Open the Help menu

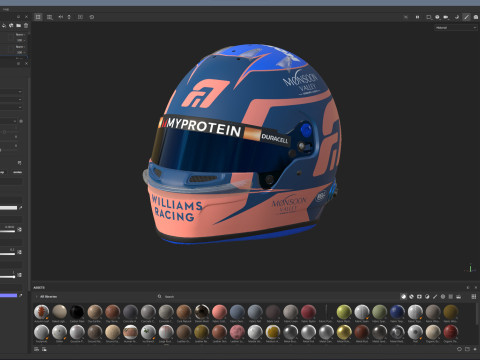(6, 9)
